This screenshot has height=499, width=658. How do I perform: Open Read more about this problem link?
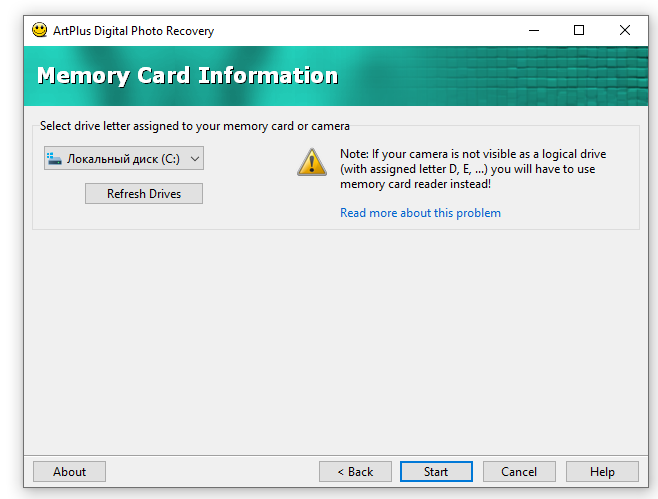coord(420,213)
